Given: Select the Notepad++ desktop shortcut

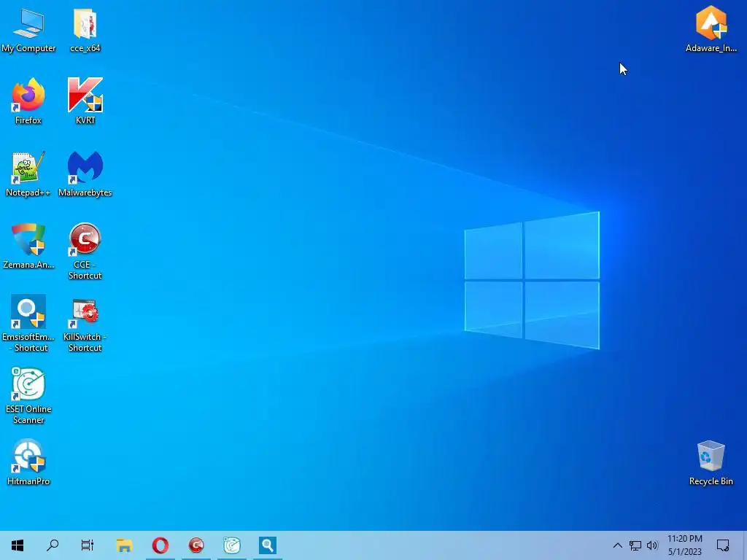Looking at the screenshot, I should point(28,174).
